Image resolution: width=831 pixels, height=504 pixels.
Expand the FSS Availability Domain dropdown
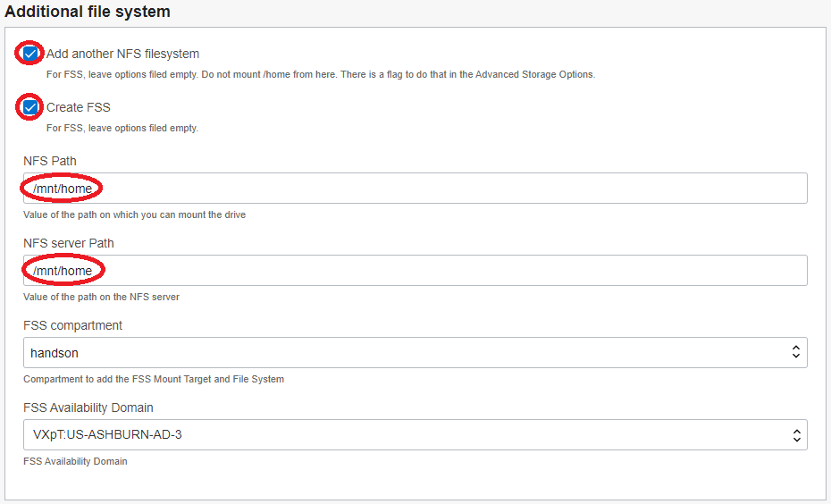point(415,435)
